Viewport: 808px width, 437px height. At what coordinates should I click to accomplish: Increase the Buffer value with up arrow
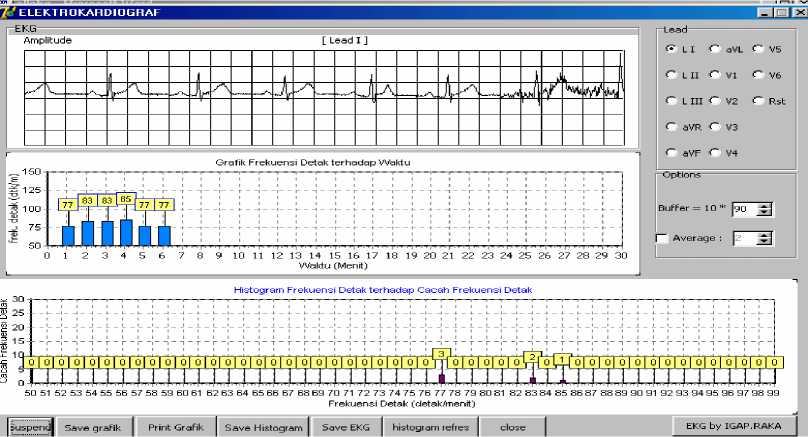click(x=765, y=205)
